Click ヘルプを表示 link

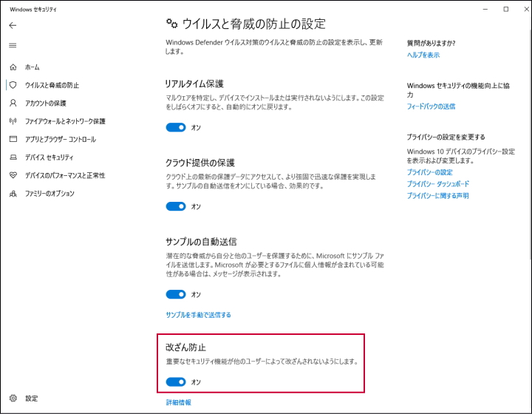click(x=423, y=55)
